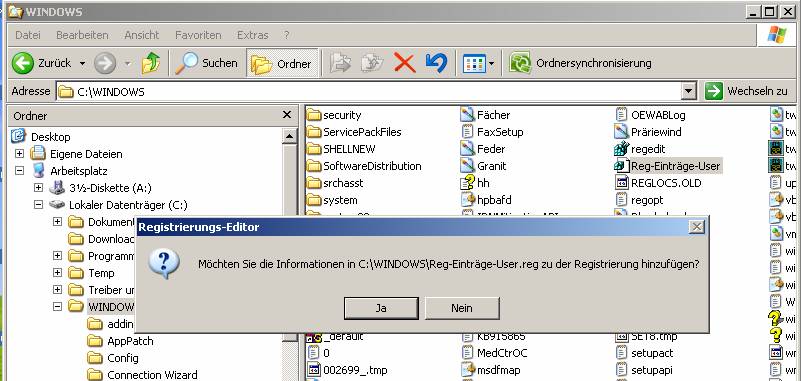Select the msdfmap file

tap(490, 370)
